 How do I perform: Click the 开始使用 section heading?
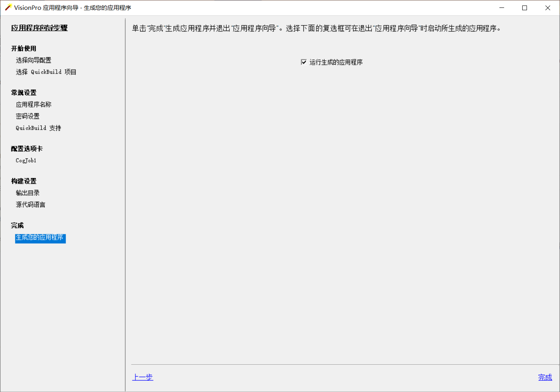click(23, 48)
